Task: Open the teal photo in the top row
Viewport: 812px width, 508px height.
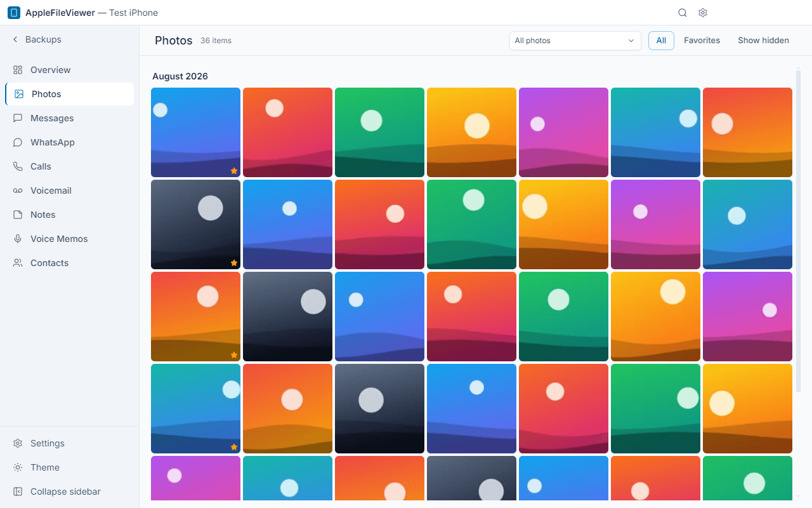Action: pyautogui.click(x=655, y=132)
